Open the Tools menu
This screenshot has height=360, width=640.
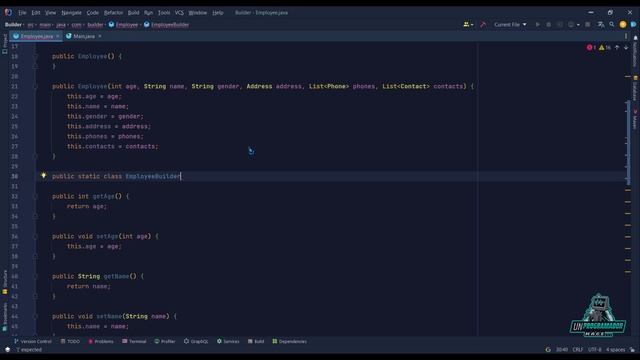[x=164, y=13]
